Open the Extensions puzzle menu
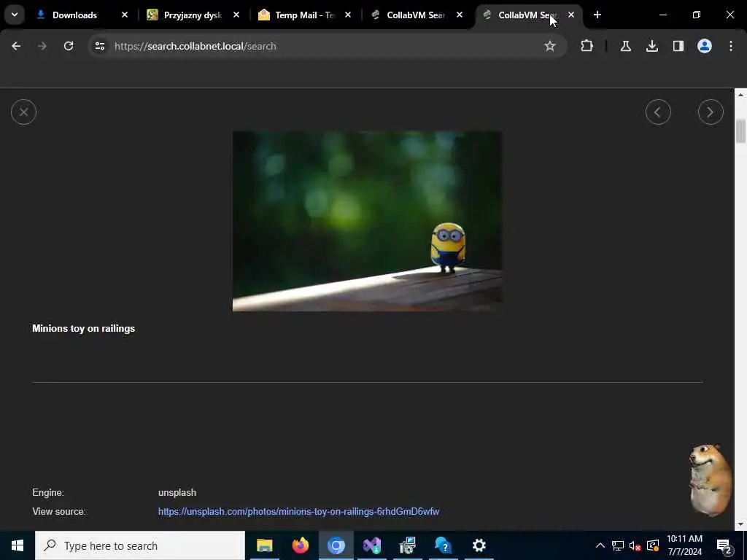The width and height of the screenshot is (747, 560). tap(587, 46)
